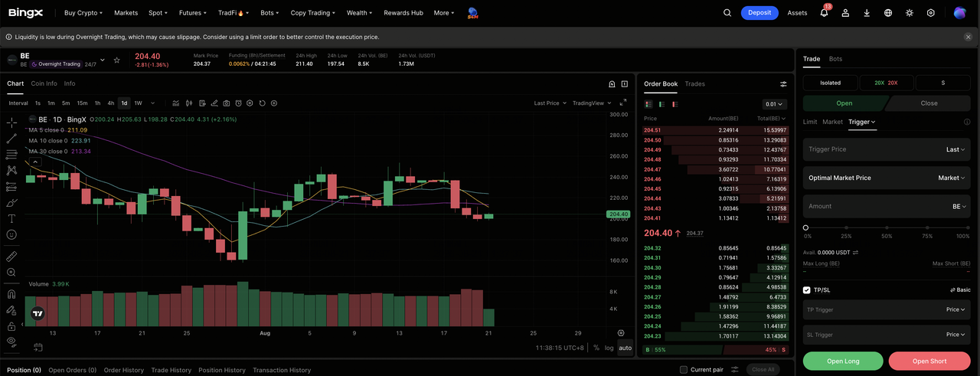The image size is (980, 376).
Task: Click the Deposit button
Action: (x=759, y=13)
